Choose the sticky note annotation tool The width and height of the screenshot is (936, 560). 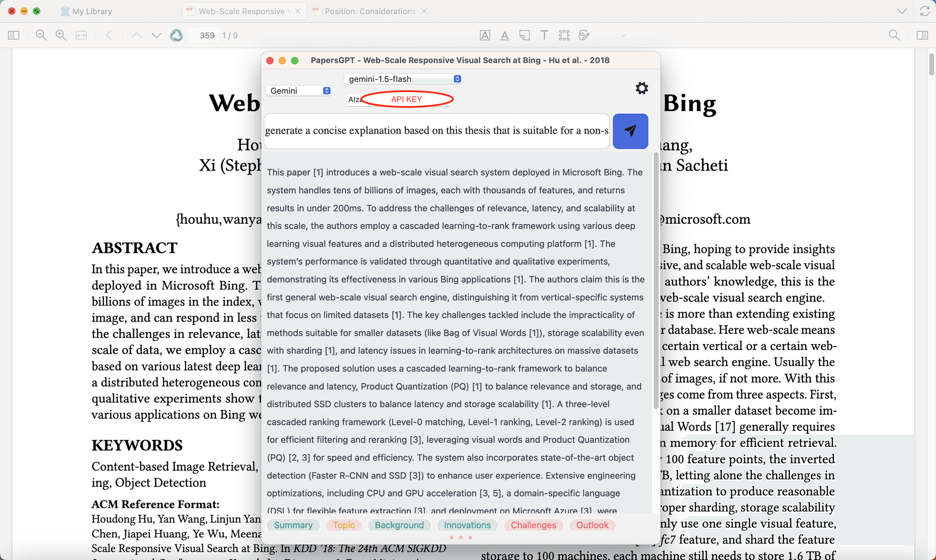click(x=525, y=35)
